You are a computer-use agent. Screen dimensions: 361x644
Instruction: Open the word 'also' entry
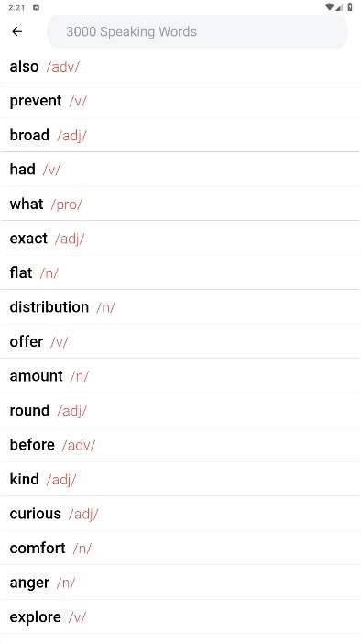click(180, 66)
